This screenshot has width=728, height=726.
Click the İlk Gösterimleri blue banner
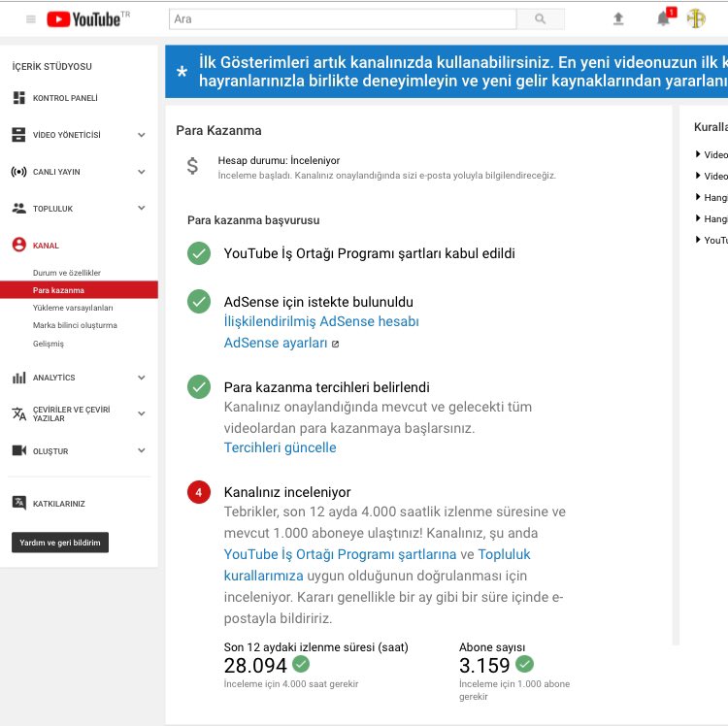tap(447, 72)
